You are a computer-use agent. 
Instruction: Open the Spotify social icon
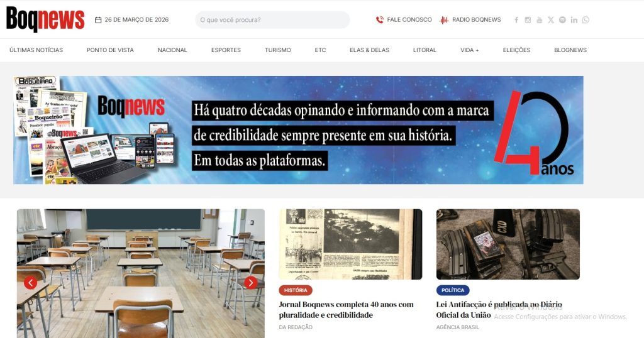[562, 19]
